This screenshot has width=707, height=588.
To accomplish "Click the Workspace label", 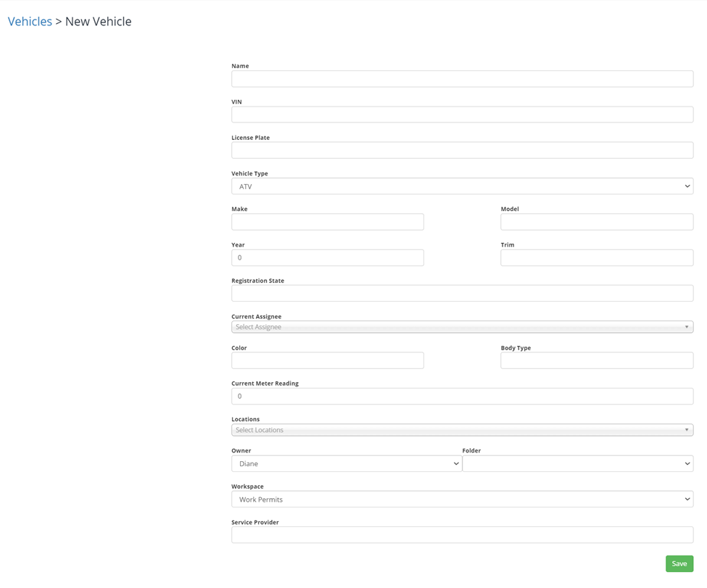I will coord(247,486).
